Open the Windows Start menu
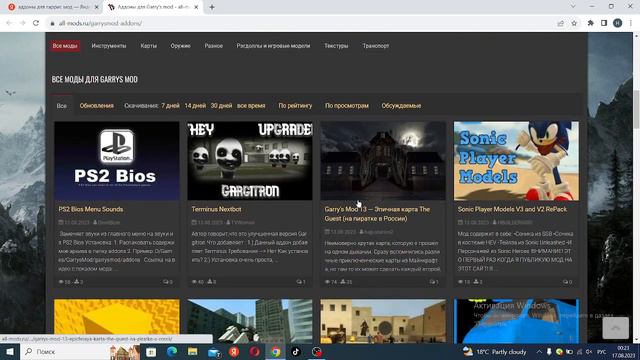This screenshot has height=360, width=640. (10, 351)
